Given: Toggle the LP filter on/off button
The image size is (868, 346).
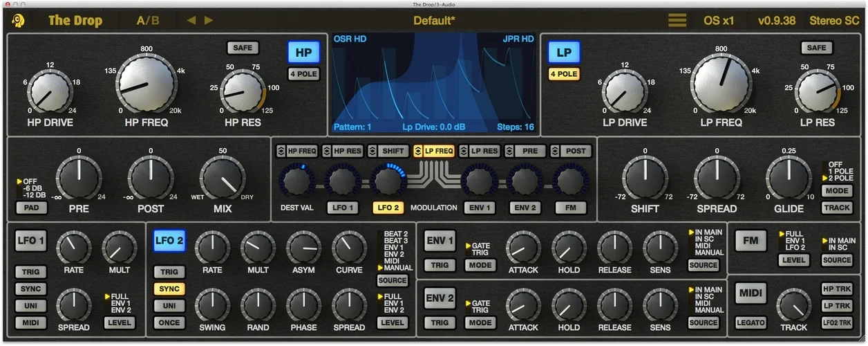Looking at the screenshot, I should 564,53.
